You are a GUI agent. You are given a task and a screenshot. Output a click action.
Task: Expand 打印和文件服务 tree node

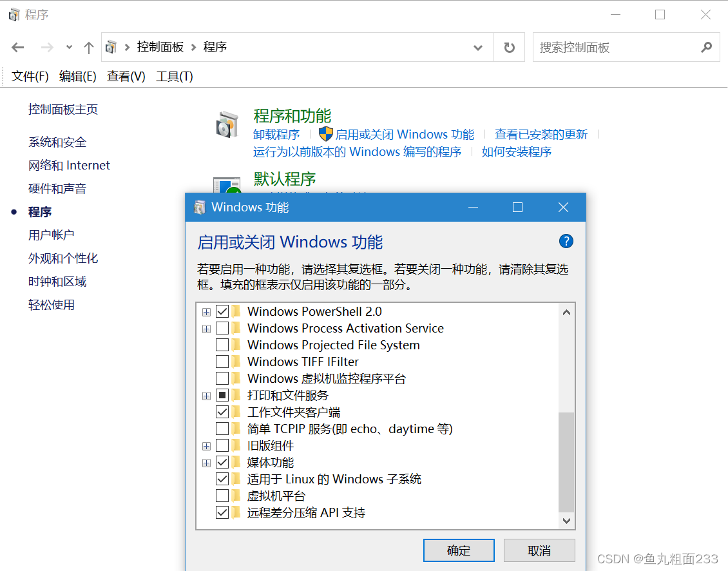[207, 396]
